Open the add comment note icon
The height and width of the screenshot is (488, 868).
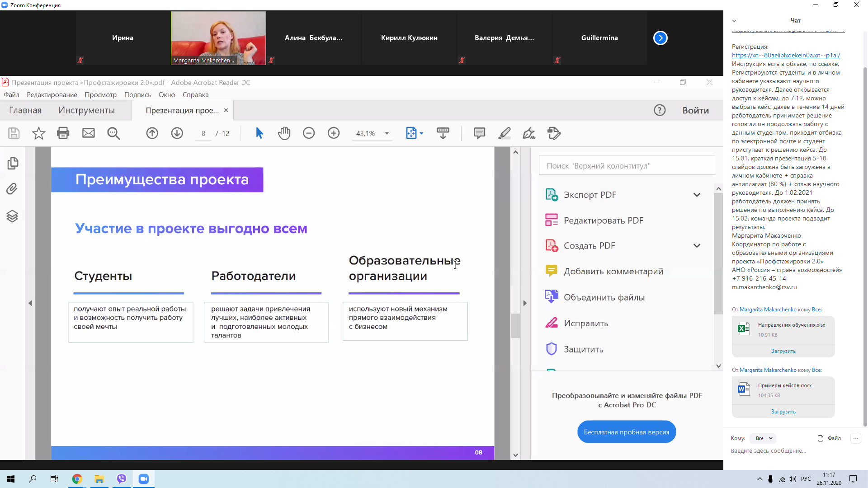pyautogui.click(x=479, y=133)
